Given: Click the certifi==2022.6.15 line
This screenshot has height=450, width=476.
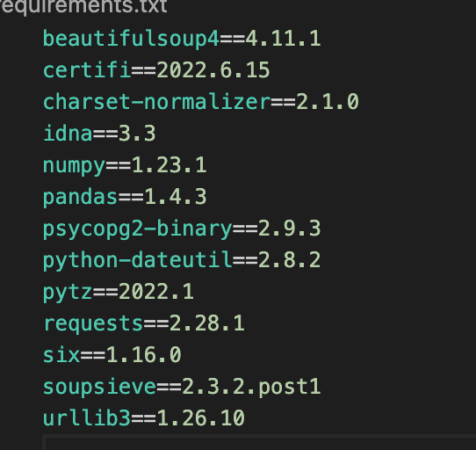Looking at the screenshot, I should click(x=156, y=70).
